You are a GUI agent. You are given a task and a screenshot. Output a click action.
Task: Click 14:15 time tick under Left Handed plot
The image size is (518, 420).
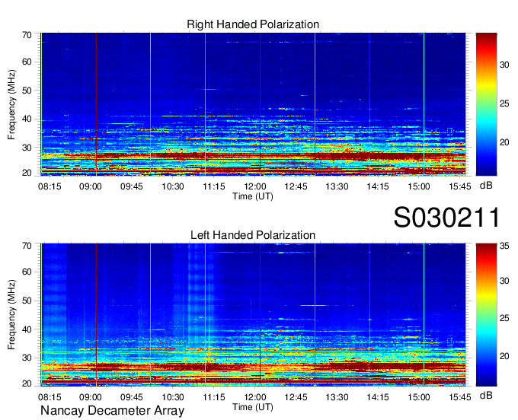coord(378,396)
